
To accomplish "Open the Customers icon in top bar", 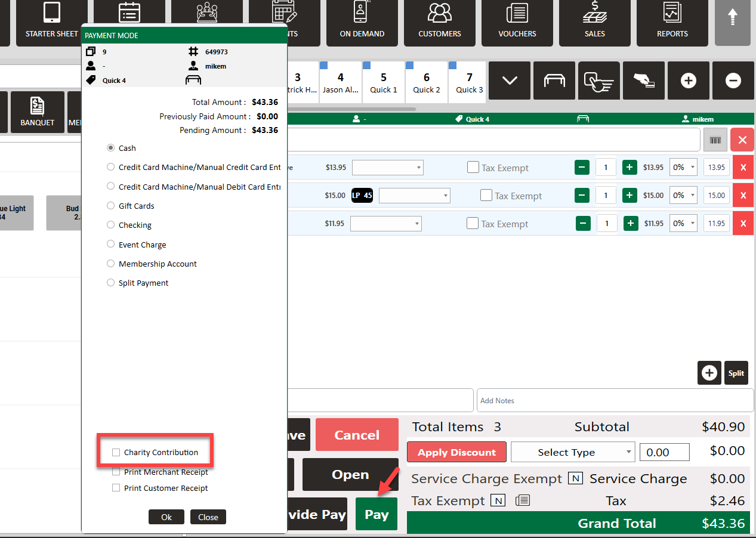I will pos(439,22).
